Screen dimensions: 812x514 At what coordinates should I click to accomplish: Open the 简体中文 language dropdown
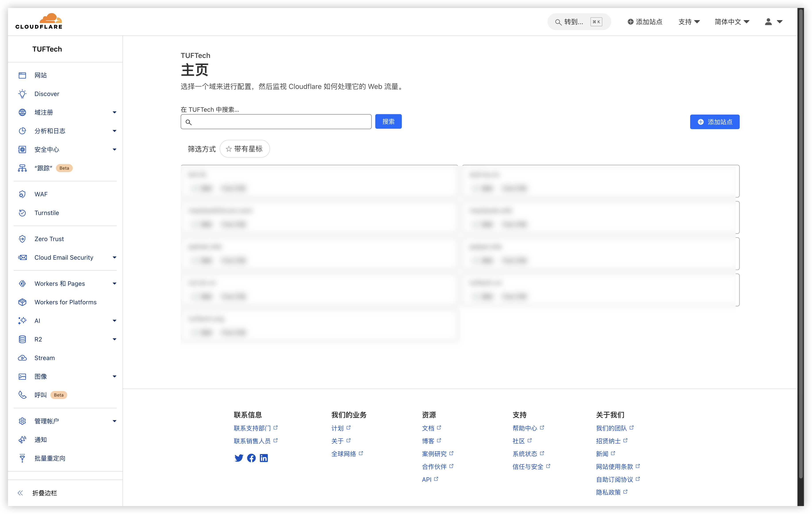(x=732, y=22)
